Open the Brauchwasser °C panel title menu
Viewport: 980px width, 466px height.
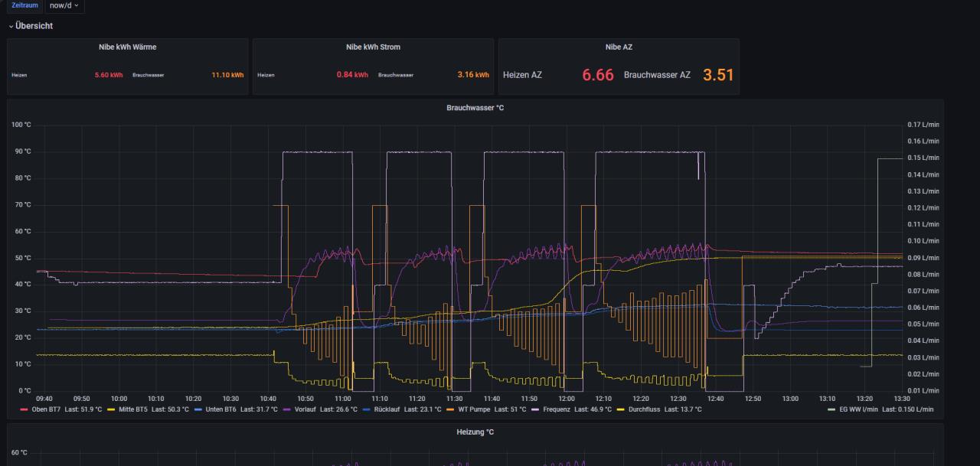pyautogui.click(x=475, y=108)
